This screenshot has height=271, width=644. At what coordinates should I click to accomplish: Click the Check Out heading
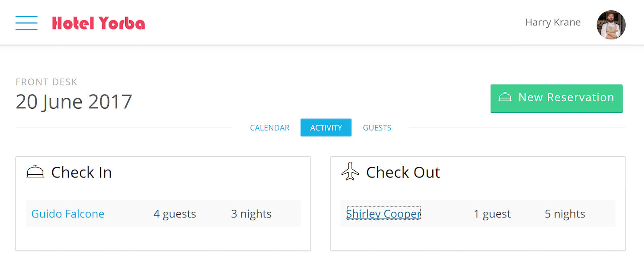coord(403,172)
